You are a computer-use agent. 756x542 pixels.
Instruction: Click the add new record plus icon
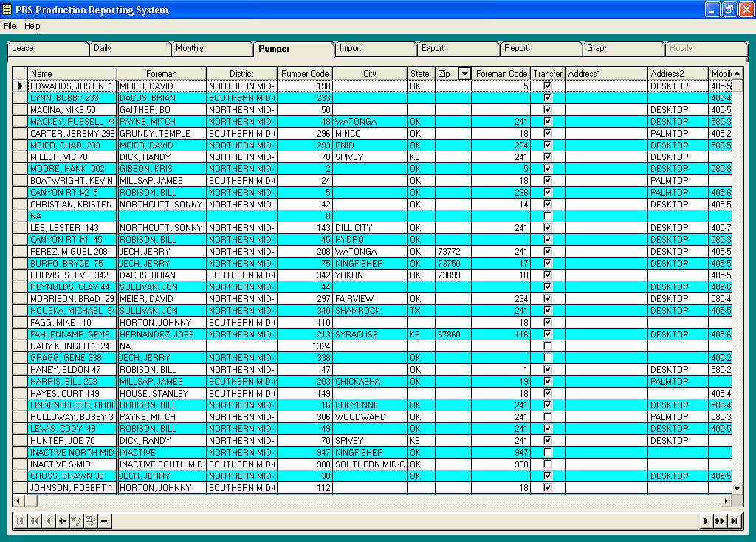click(62, 521)
